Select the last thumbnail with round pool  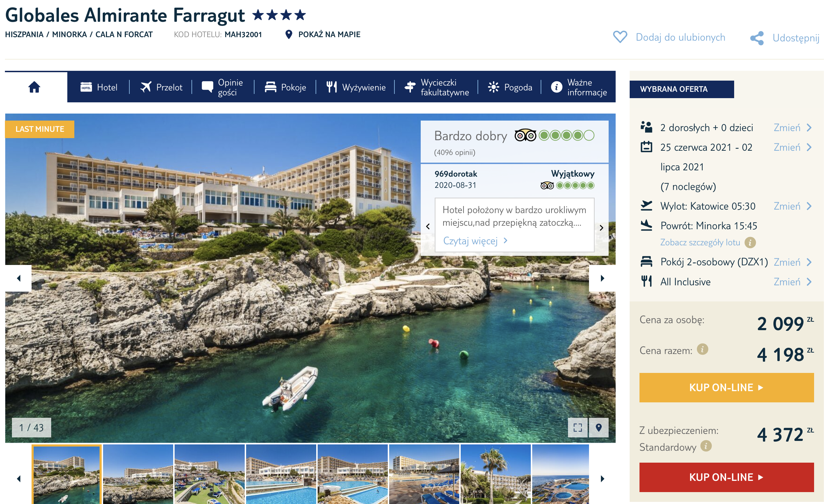coord(561,474)
